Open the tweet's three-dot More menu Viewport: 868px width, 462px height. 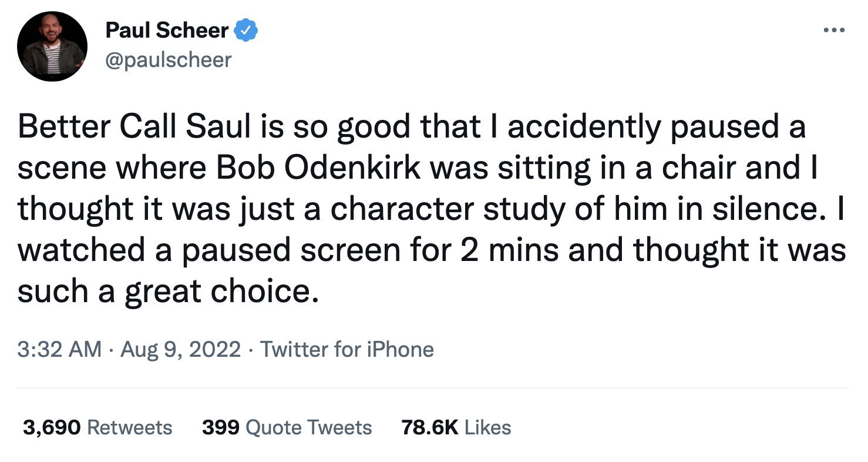[x=833, y=30]
